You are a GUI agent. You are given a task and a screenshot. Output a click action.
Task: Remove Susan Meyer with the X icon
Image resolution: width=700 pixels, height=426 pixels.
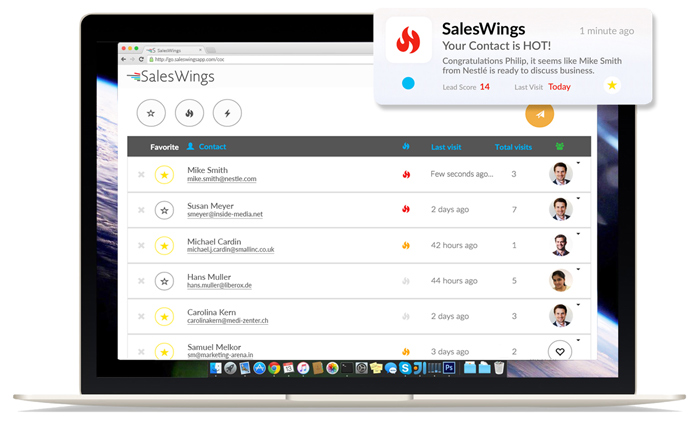tap(141, 210)
